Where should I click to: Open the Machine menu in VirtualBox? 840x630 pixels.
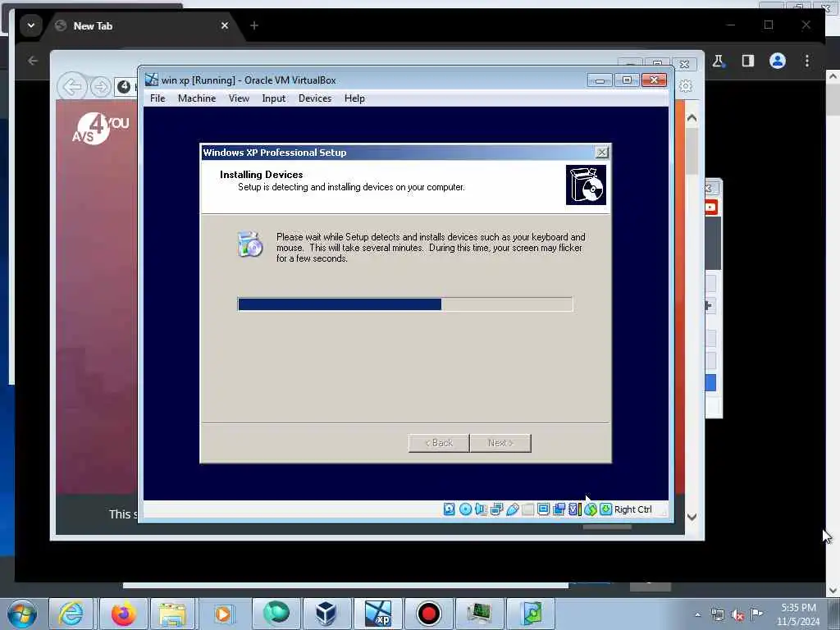coord(197,98)
